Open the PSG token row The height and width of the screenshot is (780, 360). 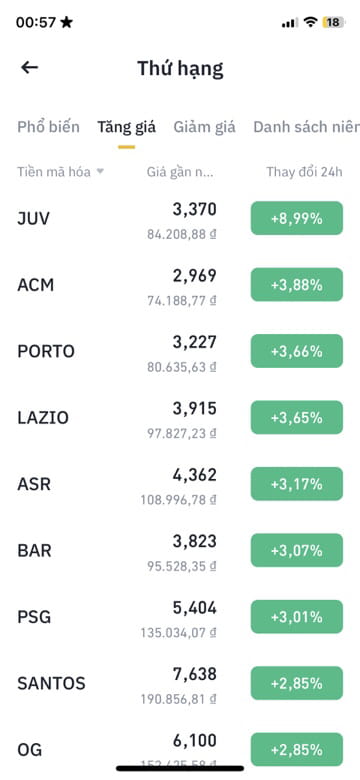[180, 617]
